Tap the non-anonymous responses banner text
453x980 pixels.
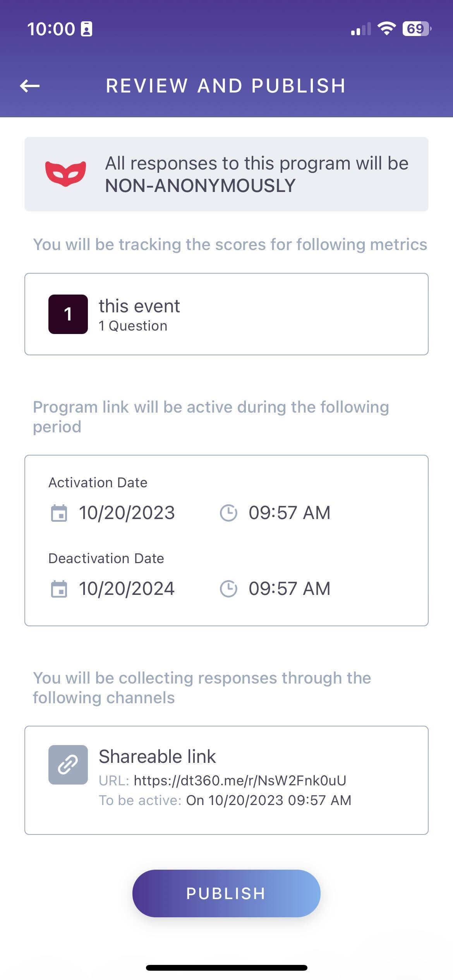pyautogui.click(x=256, y=174)
